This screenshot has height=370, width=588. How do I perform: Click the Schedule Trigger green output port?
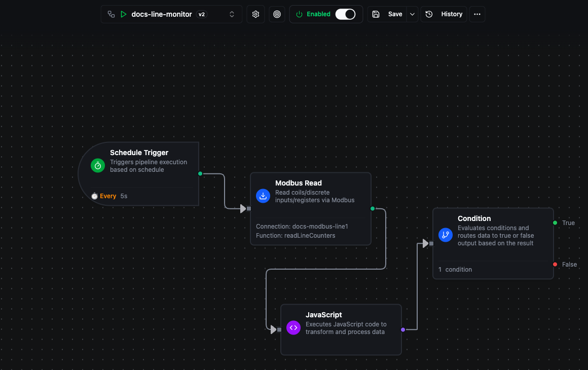(200, 173)
